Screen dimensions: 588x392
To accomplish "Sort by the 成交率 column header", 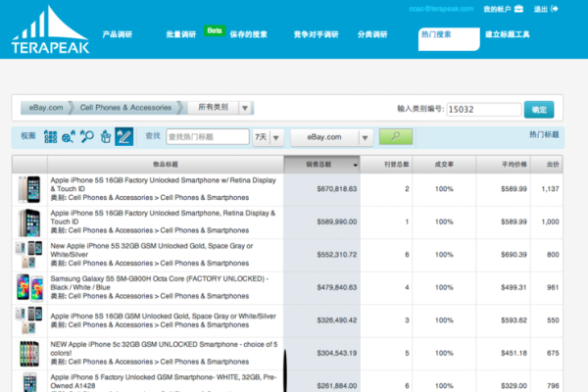I will pos(444,165).
